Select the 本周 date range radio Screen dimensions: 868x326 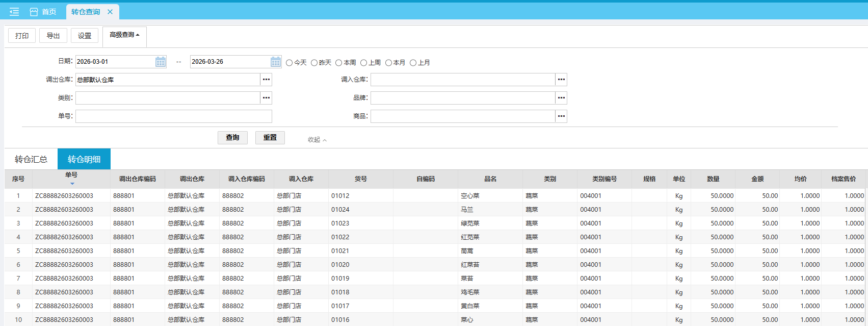[x=339, y=63]
